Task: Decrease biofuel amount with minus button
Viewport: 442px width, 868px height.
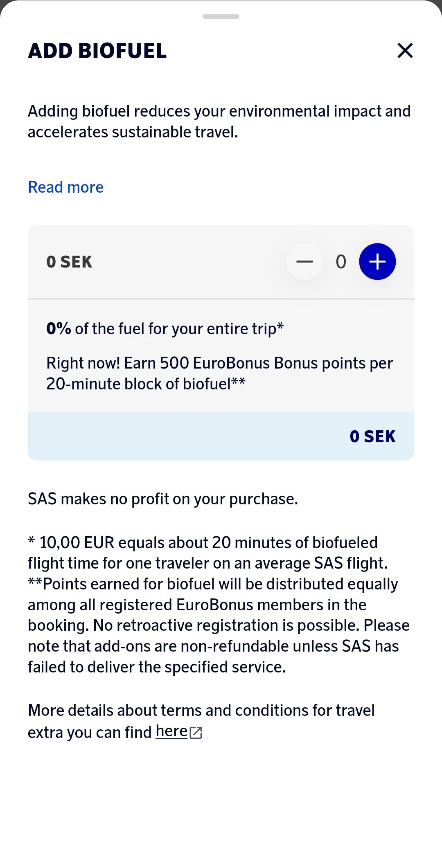Action: coord(304,262)
